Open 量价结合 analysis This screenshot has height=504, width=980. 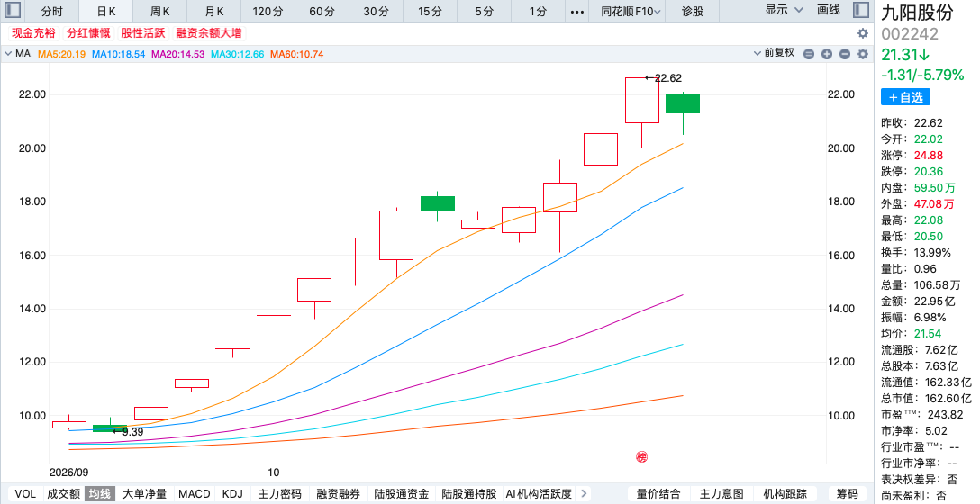point(657,493)
